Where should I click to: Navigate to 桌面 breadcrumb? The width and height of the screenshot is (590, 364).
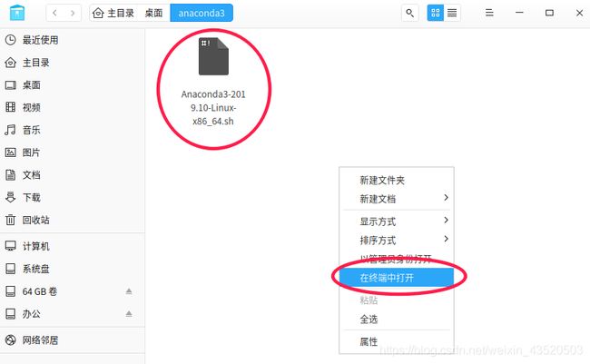(x=153, y=13)
